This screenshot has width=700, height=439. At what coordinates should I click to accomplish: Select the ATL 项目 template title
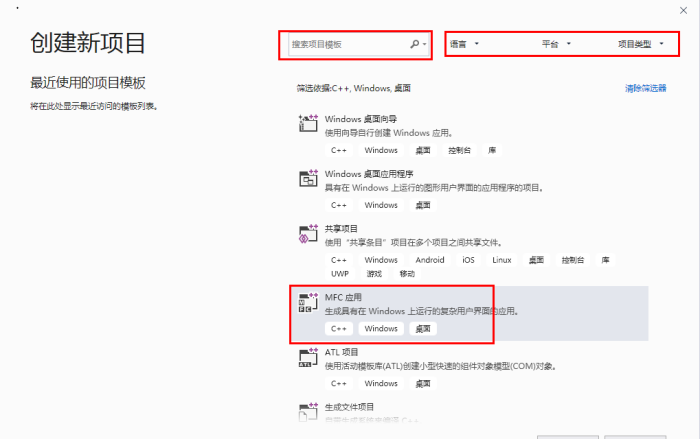tap(342, 353)
